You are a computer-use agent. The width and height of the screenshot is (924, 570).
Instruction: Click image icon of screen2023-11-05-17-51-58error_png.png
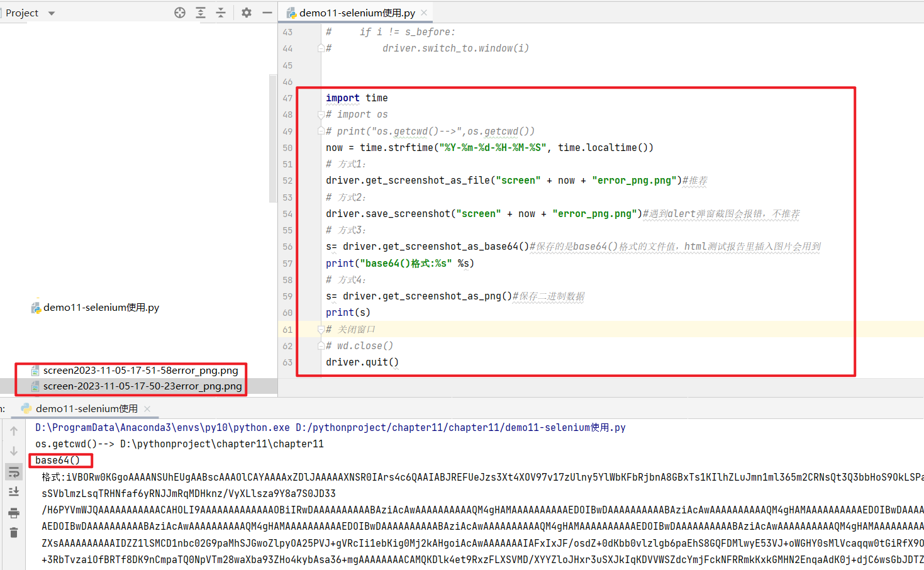36,371
